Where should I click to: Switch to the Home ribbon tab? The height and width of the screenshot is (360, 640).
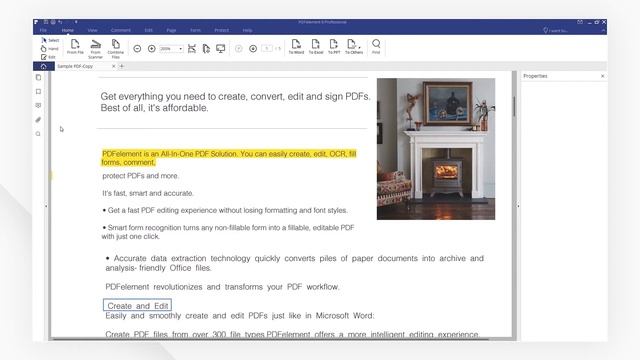click(68, 30)
